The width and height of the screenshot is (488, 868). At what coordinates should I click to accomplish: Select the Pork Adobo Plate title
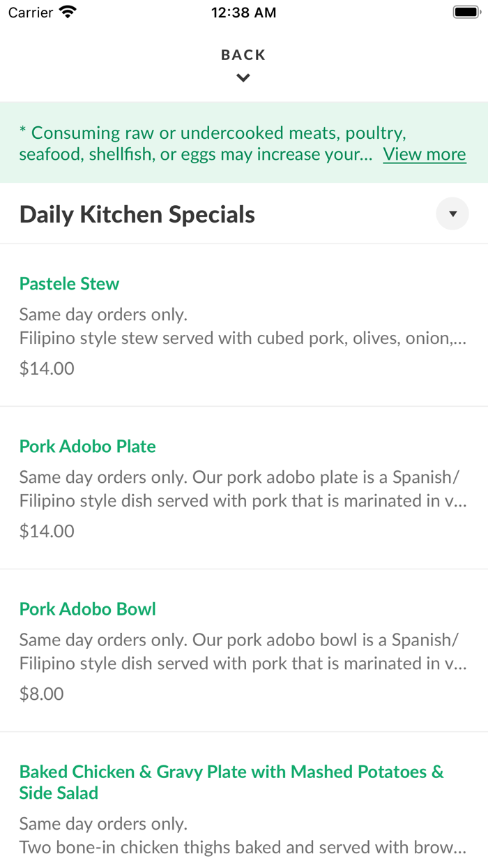click(88, 446)
